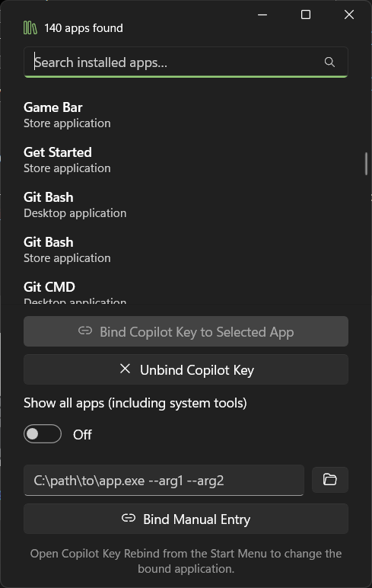Click the link icon on Bind Manual Entry

pyautogui.click(x=129, y=518)
